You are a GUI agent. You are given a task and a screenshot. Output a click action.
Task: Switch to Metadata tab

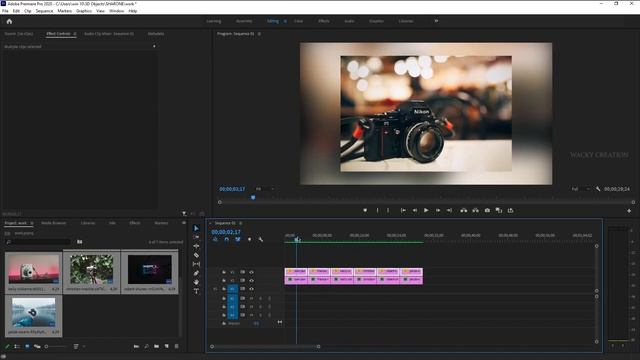pos(156,34)
